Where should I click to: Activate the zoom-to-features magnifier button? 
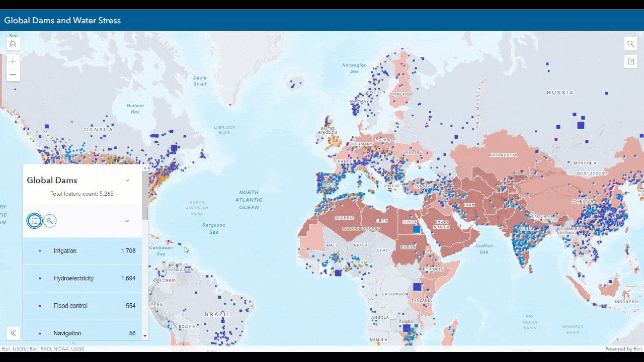pos(49,220)
